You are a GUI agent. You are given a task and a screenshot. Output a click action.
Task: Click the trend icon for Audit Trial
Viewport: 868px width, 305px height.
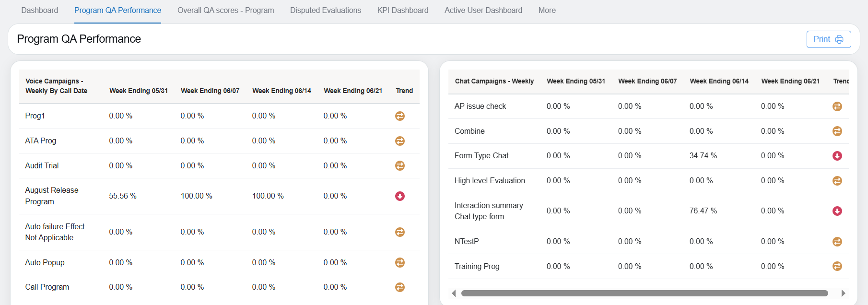399,165
